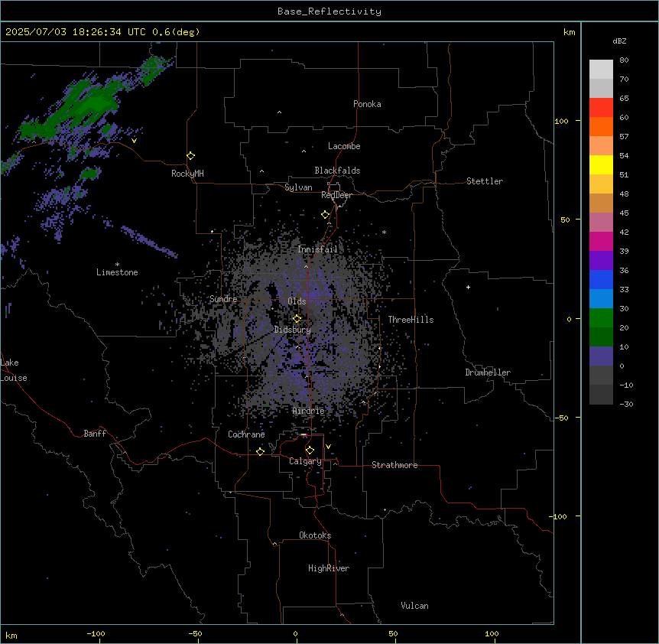The height and width of the screenshot is (644, 659).
Task: Select the yellow diamond marker above Calgary label
Action: [x=310, y=450]
